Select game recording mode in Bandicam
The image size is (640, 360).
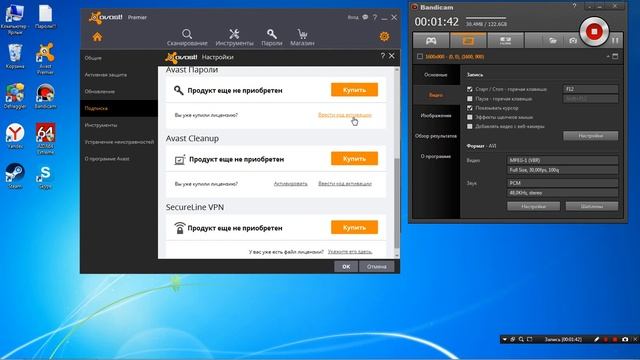pos(431,40)
